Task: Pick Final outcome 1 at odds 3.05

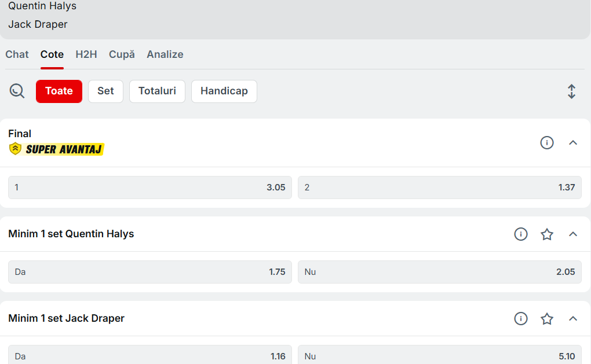Action: point(149,187)
